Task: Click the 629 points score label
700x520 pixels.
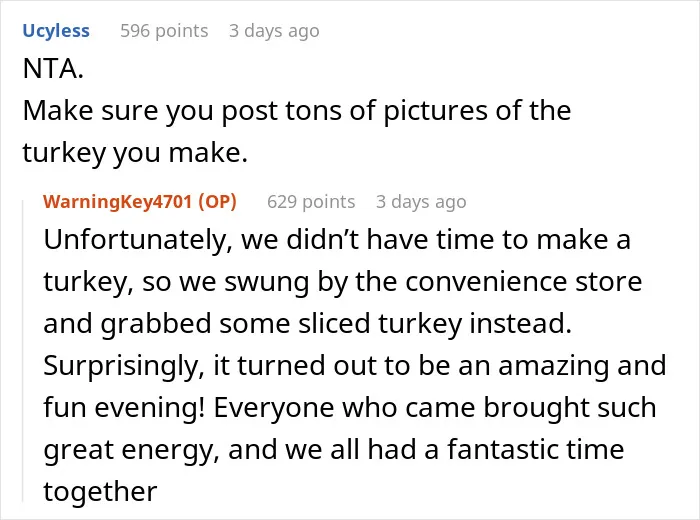Action: tap(311, 202)
